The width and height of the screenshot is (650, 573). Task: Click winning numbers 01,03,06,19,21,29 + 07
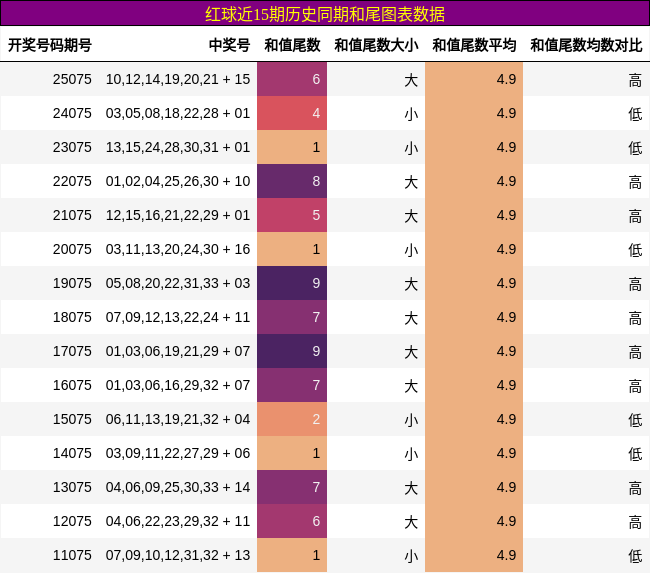pyautogui.click(x=178, y=351)
